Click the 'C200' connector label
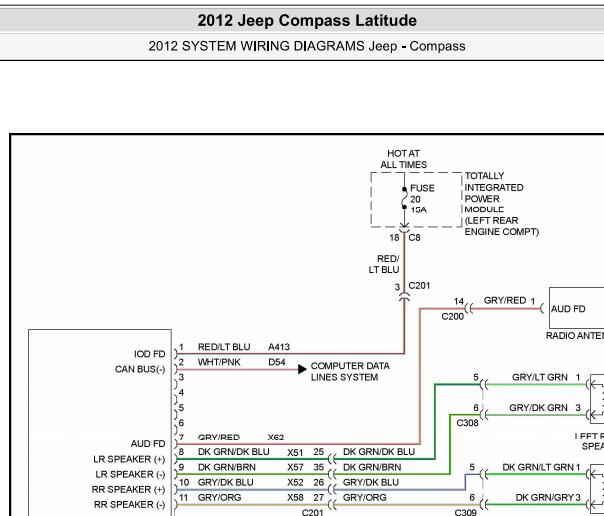604x516 pixels. [x=453, y=317]
